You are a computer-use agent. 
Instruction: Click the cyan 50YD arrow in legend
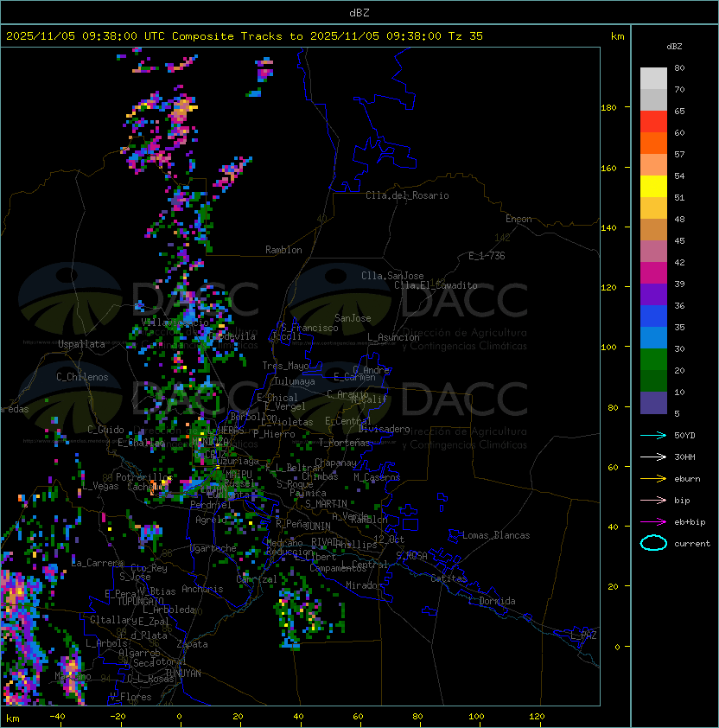click(x=653, y=435)
